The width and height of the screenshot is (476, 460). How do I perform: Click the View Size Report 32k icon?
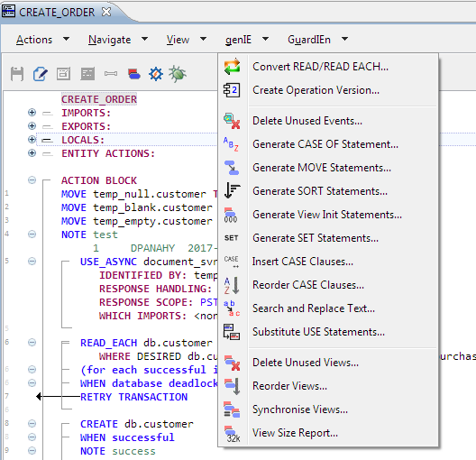pos(233,434)
